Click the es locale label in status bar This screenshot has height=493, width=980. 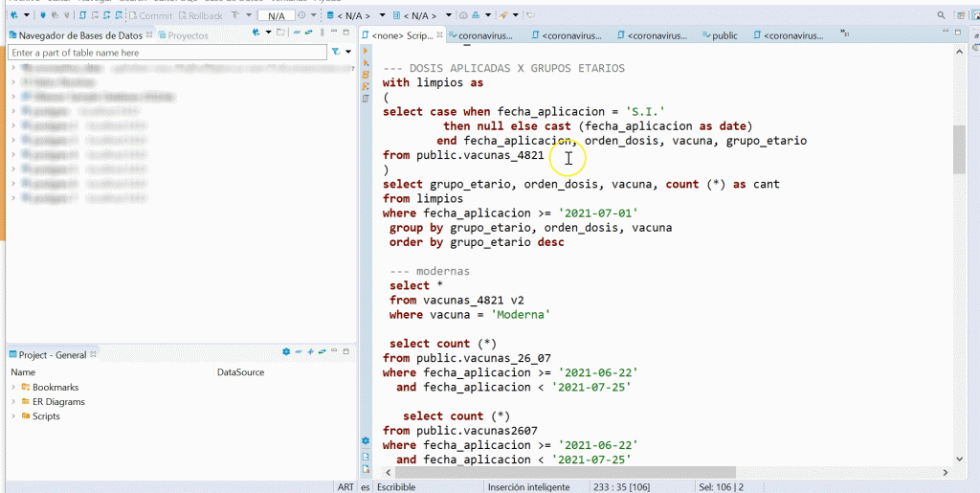pos(366,486)
